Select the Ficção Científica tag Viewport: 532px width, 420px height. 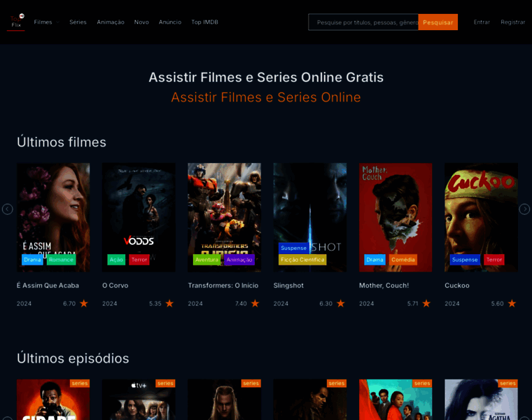(302, 260)
